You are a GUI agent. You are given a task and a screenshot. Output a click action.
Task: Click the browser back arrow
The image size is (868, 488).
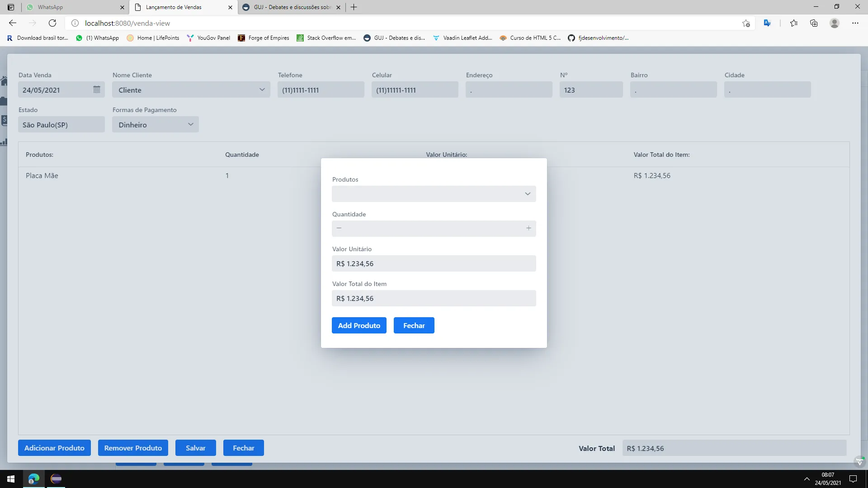click(13, 23)
